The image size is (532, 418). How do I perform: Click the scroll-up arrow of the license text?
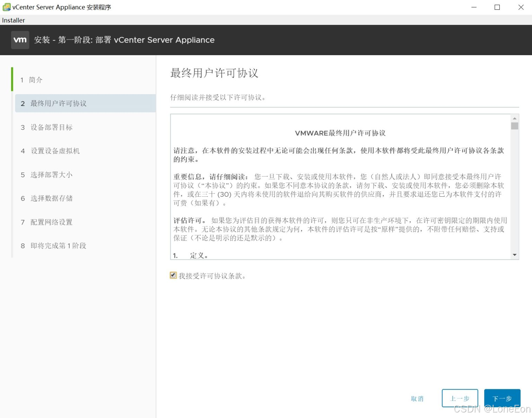pos(515,118)
